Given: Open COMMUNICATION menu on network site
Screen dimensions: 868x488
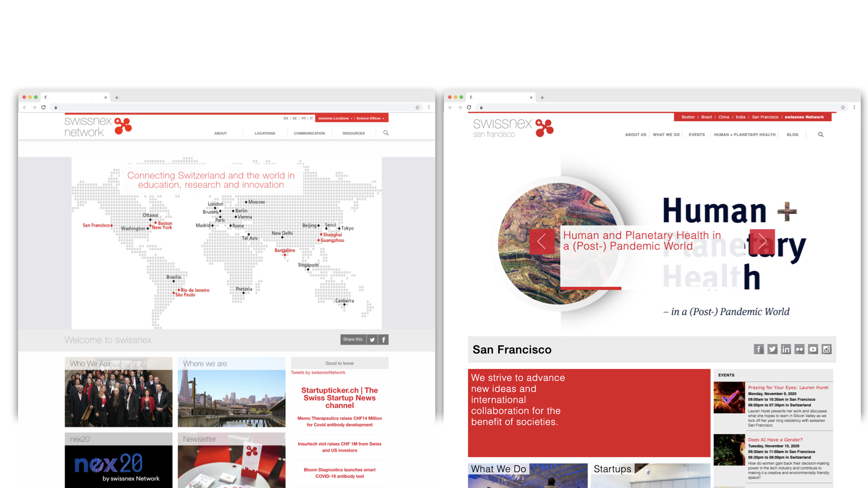Looking at the screenshot, I should click(309, 133).
